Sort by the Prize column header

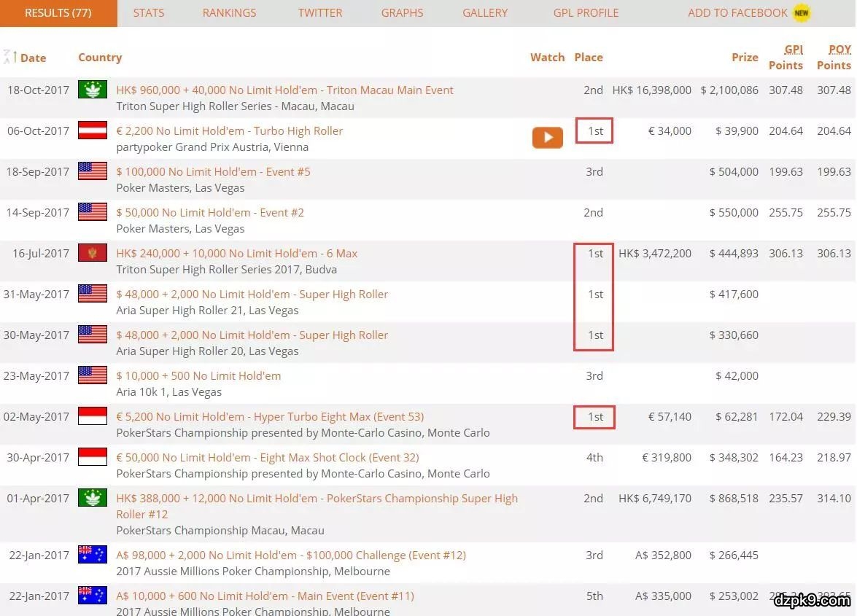(x=745, y=57)
